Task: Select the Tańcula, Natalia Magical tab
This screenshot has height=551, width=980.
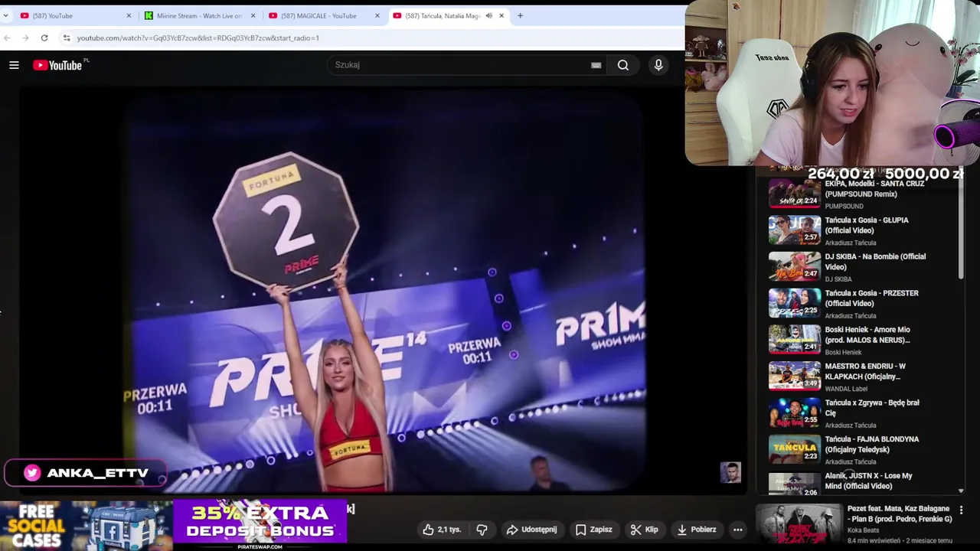Action: (x=448, y=15)
